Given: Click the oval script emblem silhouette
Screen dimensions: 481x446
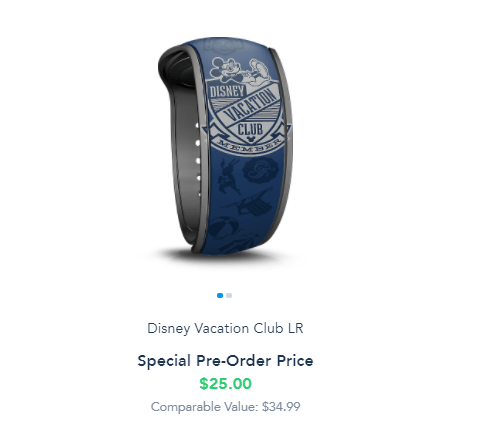Looking at the screenshot, I should [x=260, y=170].
